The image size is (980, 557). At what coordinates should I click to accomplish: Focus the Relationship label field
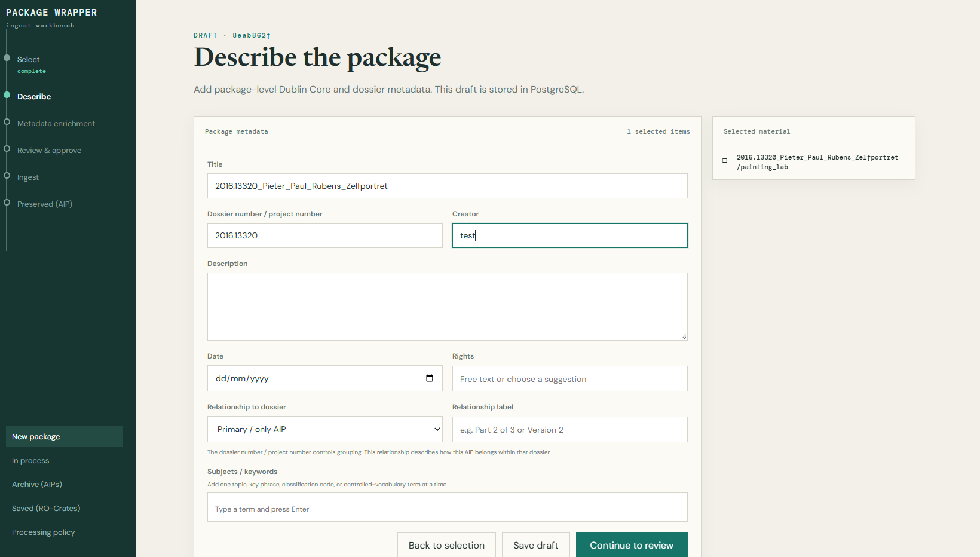(569, 430)
